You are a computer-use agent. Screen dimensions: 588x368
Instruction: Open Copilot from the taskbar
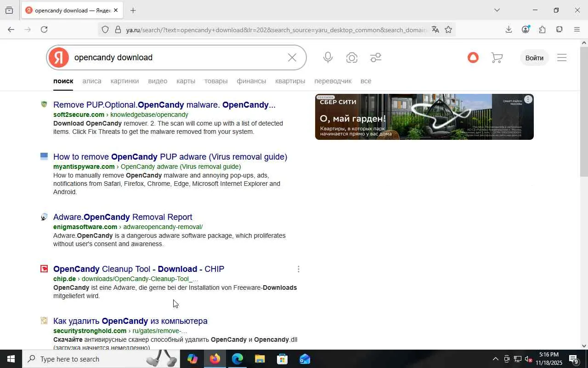pyautogui.click(x=192, y=359)
